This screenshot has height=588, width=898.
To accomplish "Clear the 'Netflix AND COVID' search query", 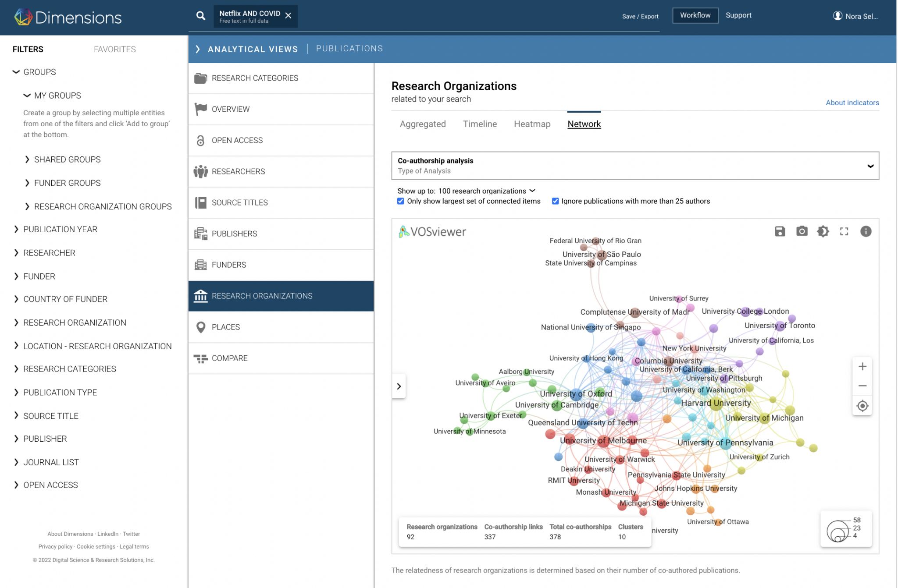I will tap(288, 15).
